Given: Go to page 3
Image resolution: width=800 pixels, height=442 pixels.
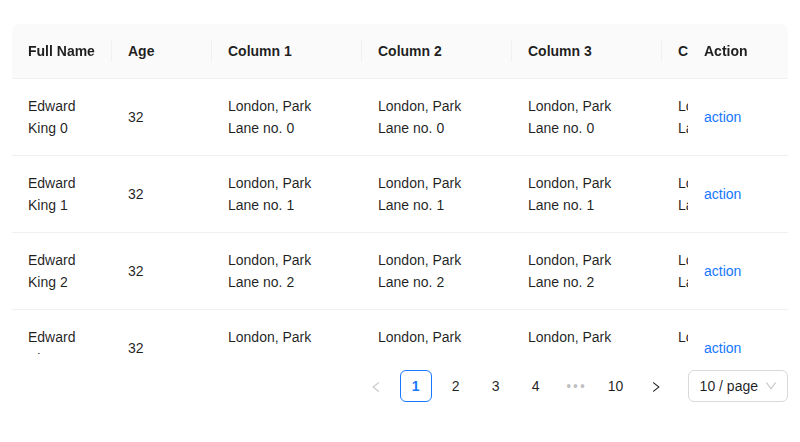Looking at the screenshot, I should click(496, 386).
